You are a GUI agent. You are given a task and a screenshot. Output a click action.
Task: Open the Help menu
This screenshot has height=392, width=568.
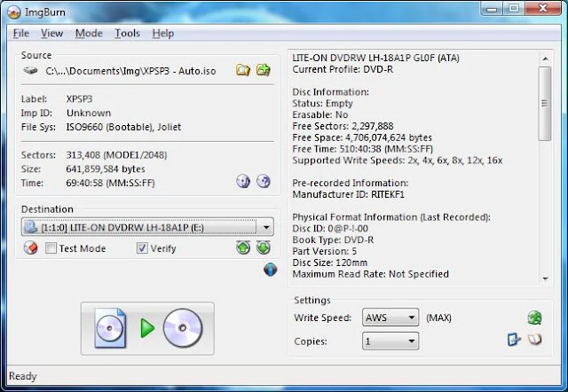(x=163, y=33)
